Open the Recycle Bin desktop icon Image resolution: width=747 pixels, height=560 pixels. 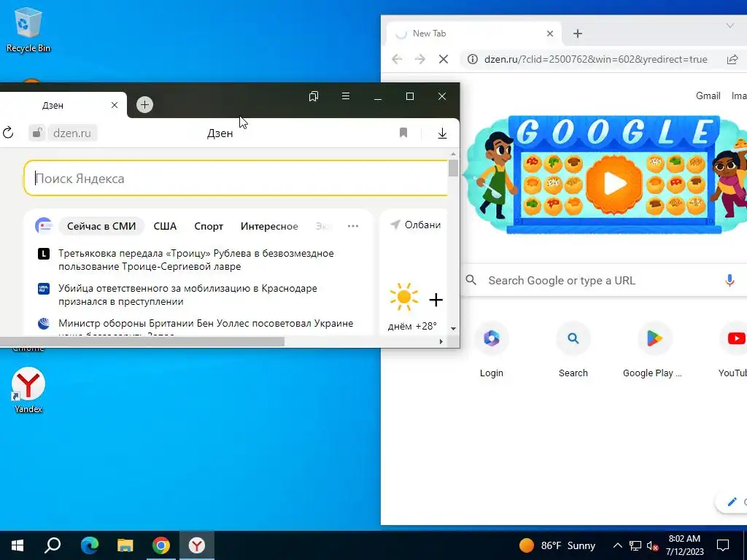coord(28,29)
